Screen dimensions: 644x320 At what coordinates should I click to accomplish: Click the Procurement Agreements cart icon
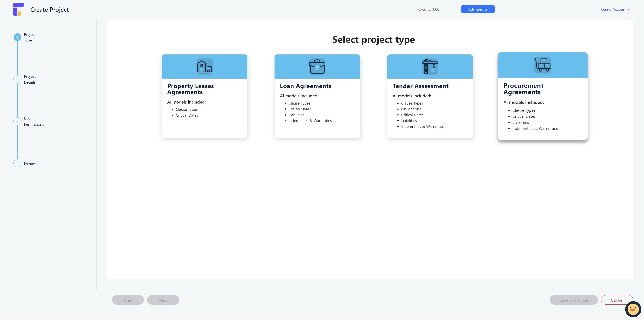(x=543, y=65)
